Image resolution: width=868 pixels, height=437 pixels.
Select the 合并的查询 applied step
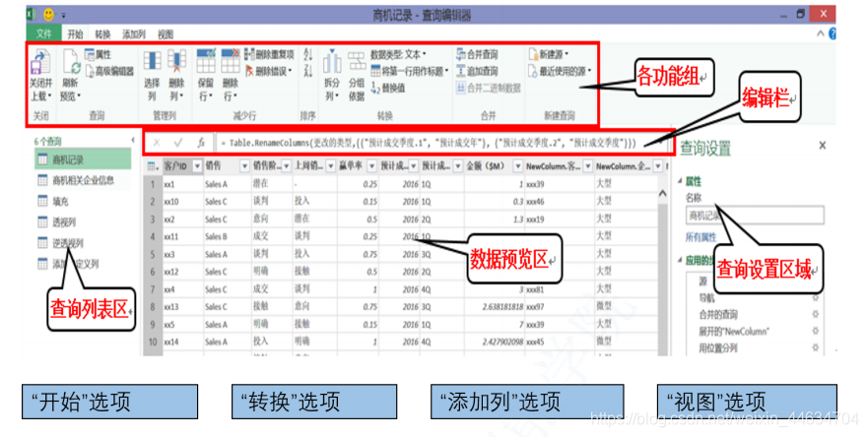(718, 314)
